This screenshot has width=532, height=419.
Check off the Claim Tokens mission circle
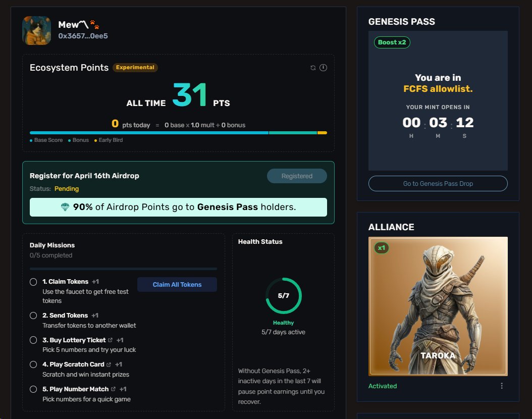[33, 282]
